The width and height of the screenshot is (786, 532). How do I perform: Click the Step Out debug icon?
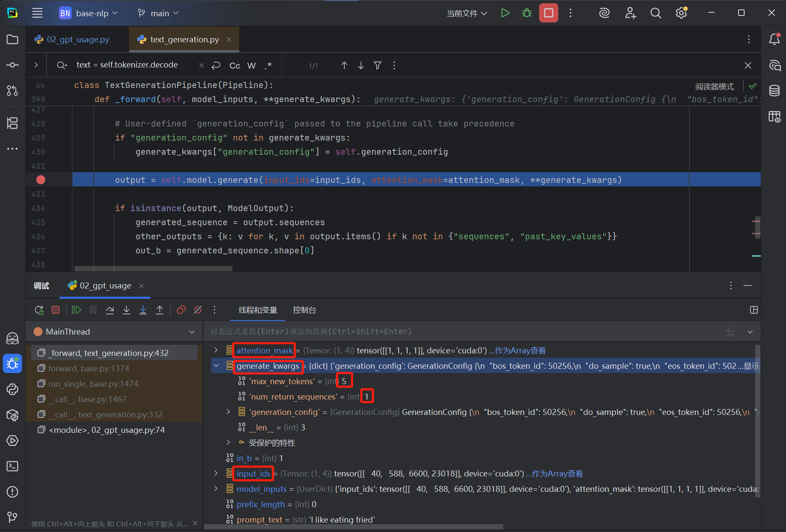[x=160, y=310]
